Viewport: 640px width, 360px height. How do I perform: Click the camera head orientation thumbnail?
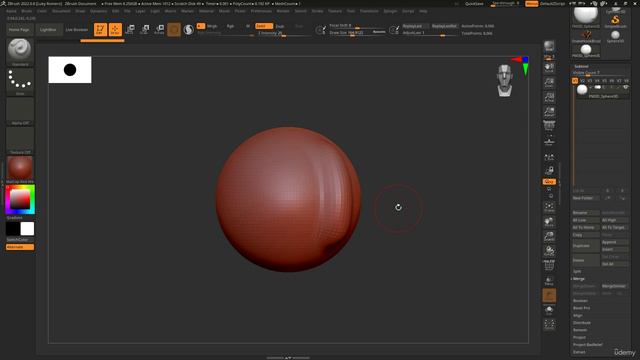coord(505,80)
